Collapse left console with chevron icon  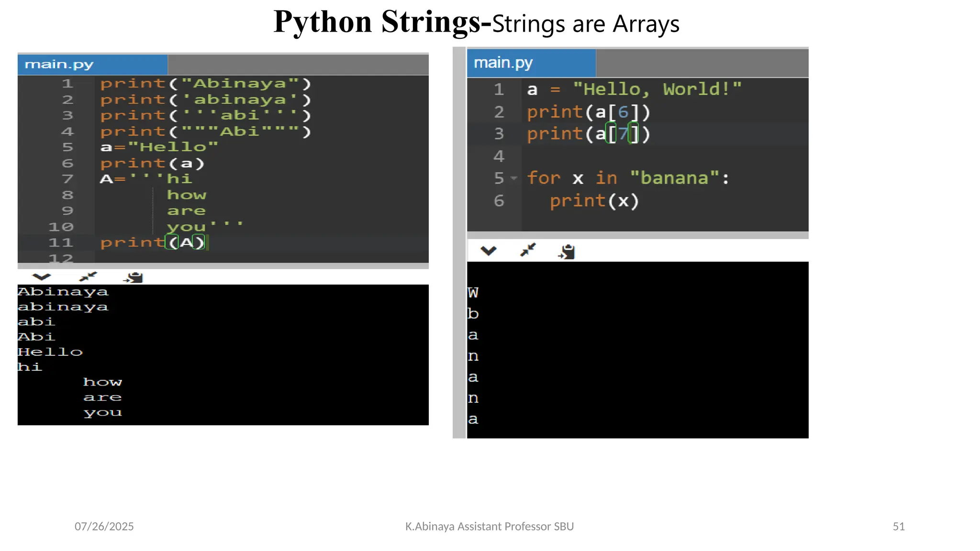[x=42, y=277]
